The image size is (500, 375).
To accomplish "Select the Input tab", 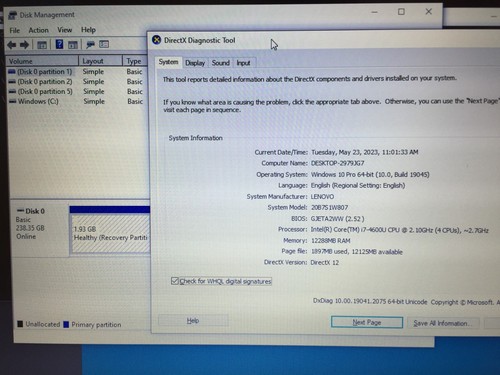I will coord(243,63).
